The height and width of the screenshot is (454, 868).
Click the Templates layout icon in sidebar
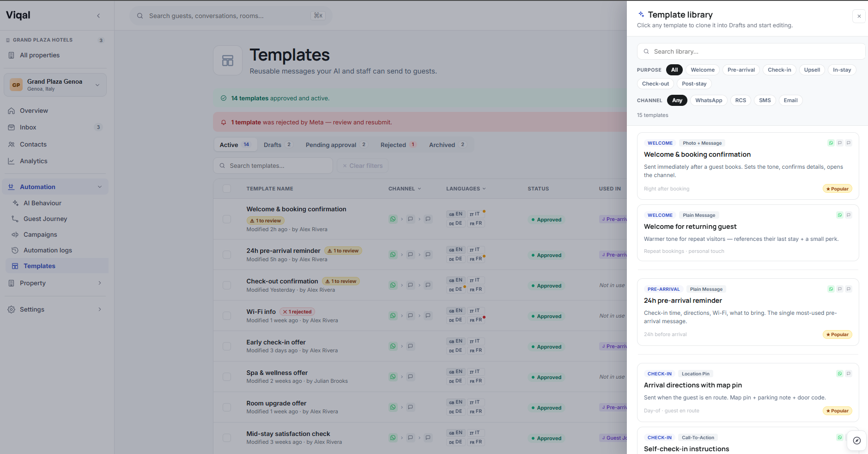tap(15, 266)
